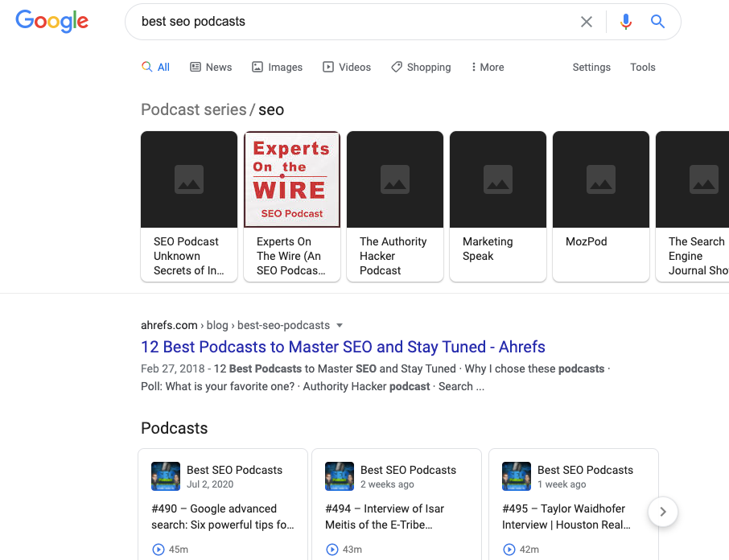Open Marketing Speak placeholder image
Screen dimensions: 729x560
(498, 179)
